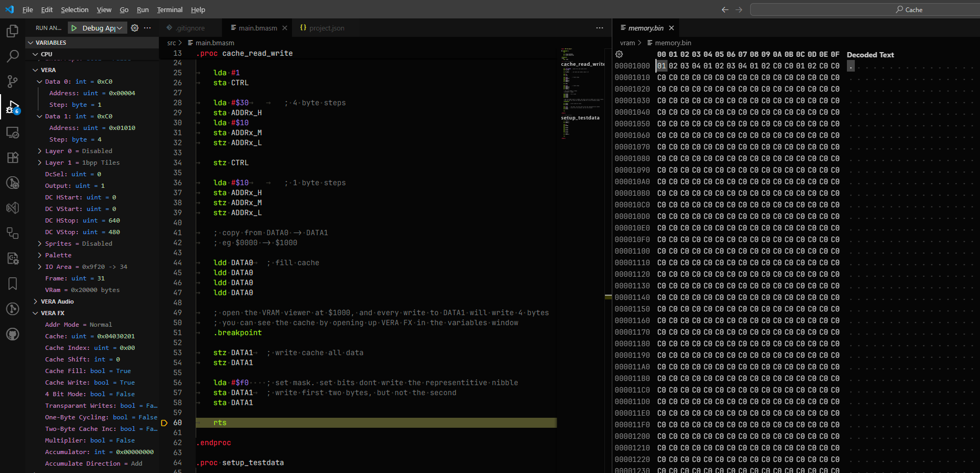Open the Extensions view

point(13,157)
